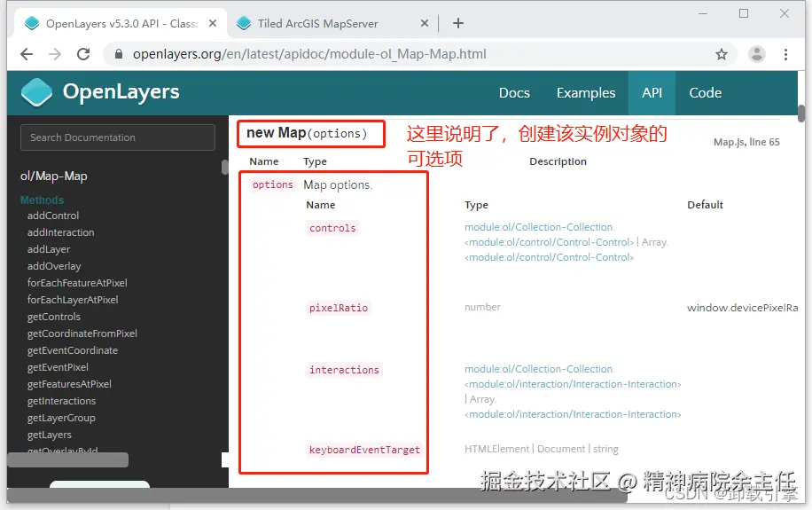Select OpenLayers v5.3.0 API tab
The image size is (812, 510).
click(x=121, y=23)
